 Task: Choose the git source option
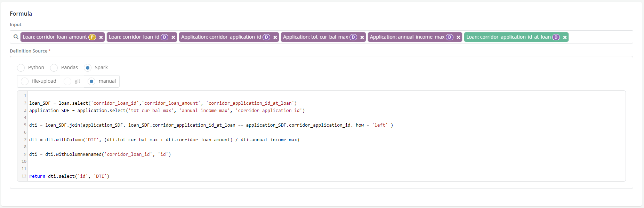click(x=67, y=81)
